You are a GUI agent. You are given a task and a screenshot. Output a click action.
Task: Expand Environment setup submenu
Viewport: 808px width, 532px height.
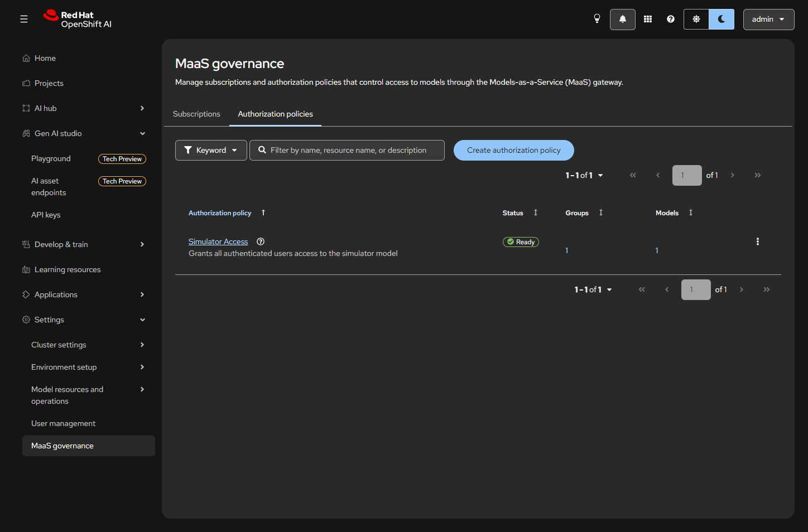(x=89, y=367)
